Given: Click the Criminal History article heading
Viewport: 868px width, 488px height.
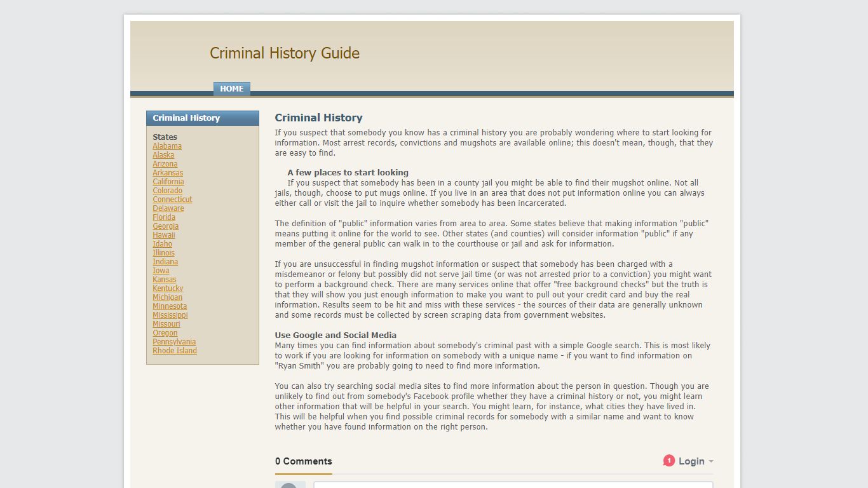Looking at the screenshot, I should click(319, 118).
